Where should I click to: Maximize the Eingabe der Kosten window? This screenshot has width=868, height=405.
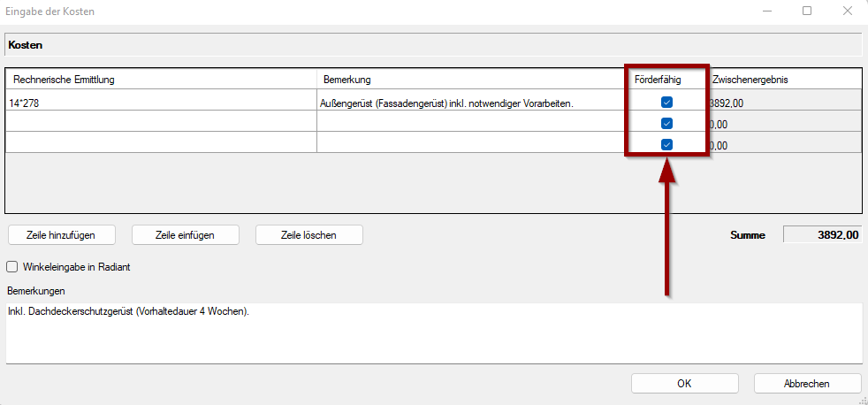[x=807, y=11]
